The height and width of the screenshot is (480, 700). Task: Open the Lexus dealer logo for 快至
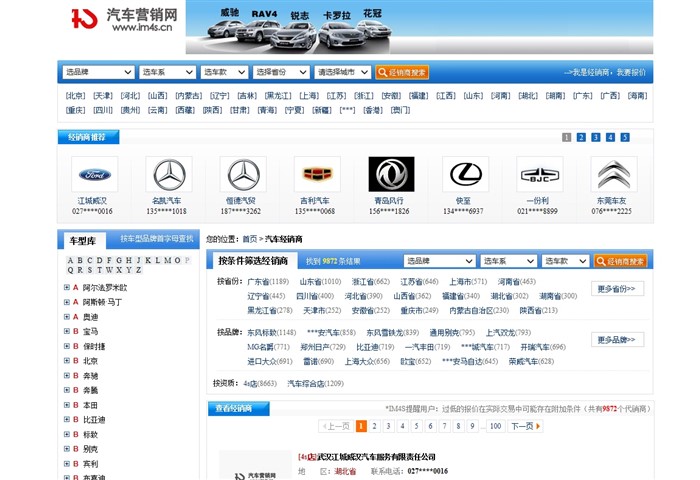point(464,174)
